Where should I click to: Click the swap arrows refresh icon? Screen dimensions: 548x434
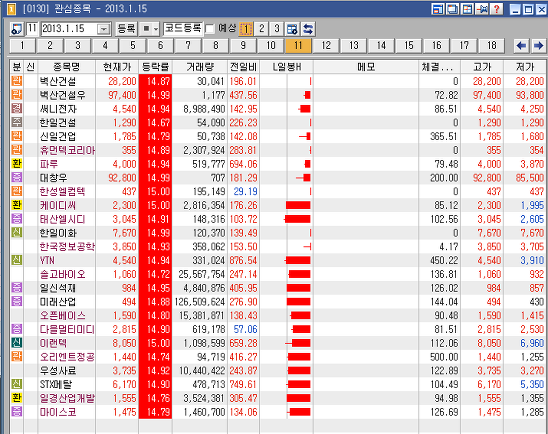tap(308, 29)
